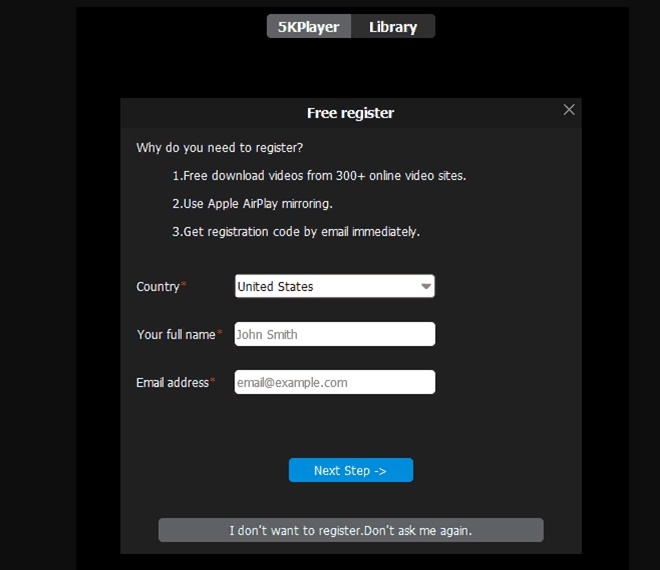Close the Free register dialog

[569, 110]
